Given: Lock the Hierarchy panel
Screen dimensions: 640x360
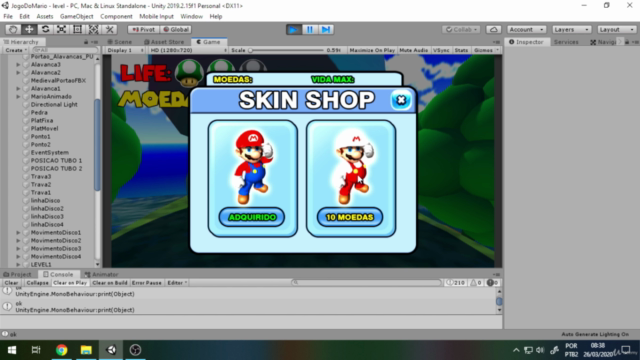Looking at the screenshot, I should 86,42.
